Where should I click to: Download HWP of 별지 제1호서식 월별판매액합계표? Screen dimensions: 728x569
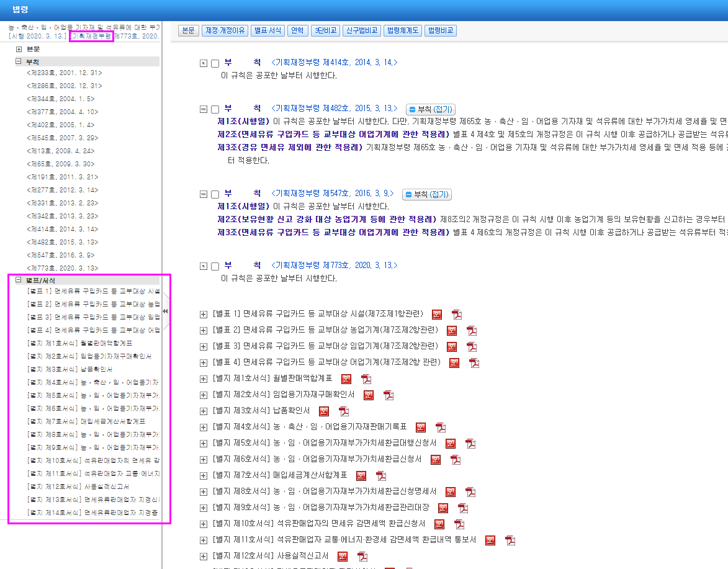(346, 379)
